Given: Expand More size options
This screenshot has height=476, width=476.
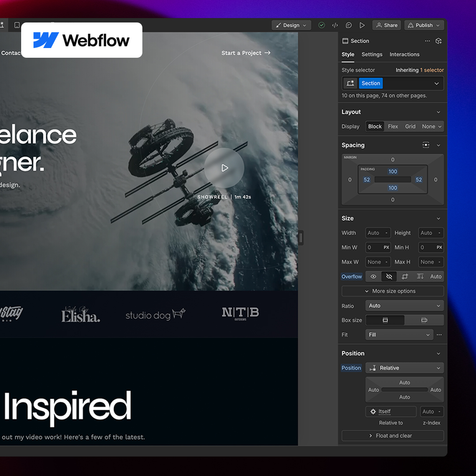Looking at the screenshot, I should tap(392, 291).
